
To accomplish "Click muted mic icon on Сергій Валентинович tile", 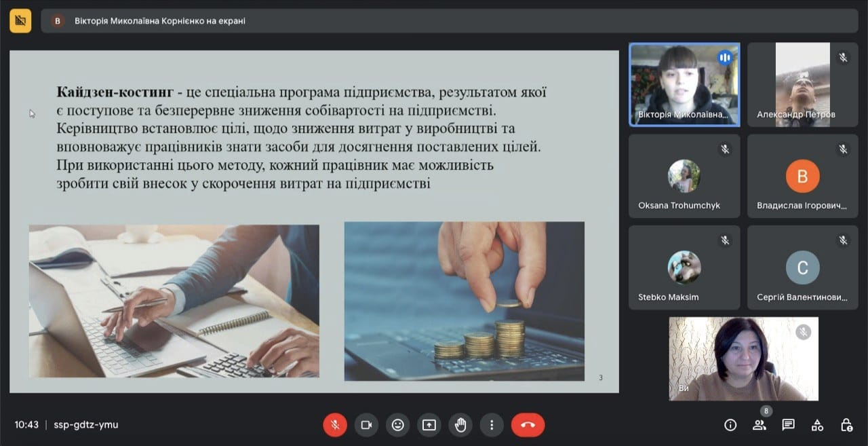I will point(843,240).
